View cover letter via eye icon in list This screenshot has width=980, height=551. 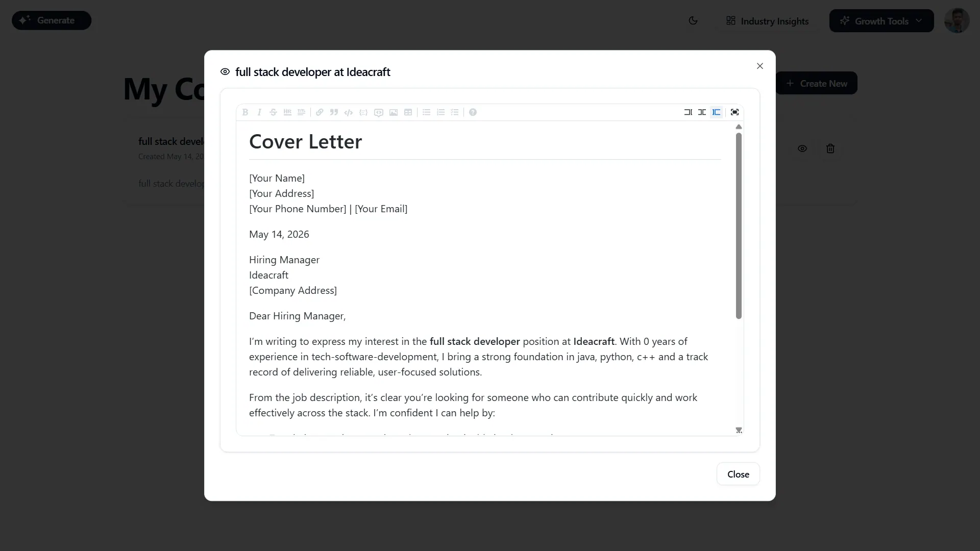click(x=802, y=148)
